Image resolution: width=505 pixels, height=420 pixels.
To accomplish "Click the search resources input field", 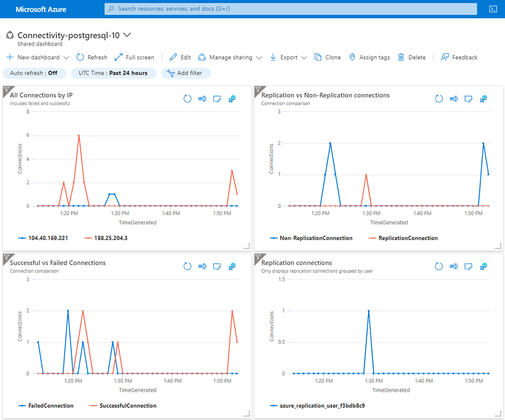I will tap(291, 9).
